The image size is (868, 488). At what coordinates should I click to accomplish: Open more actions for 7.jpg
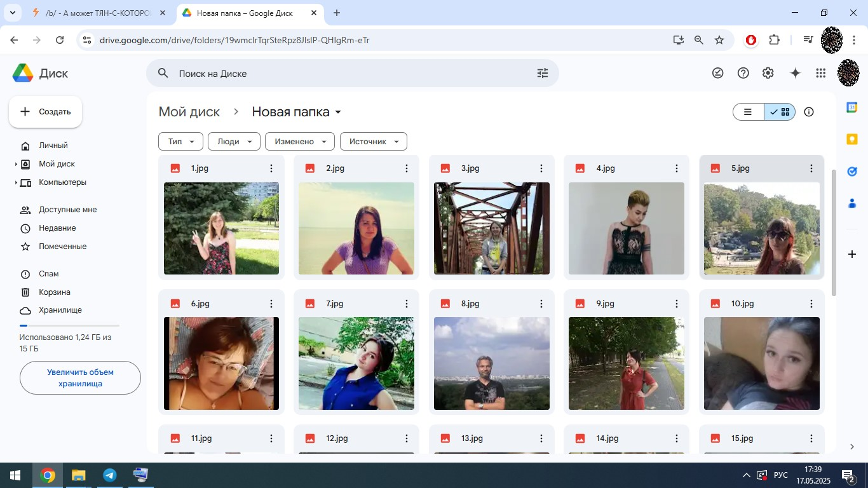tap(407, 304)
